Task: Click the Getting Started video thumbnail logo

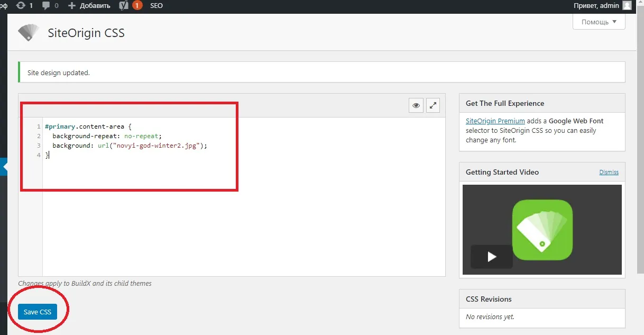Action: coord(542,230)
